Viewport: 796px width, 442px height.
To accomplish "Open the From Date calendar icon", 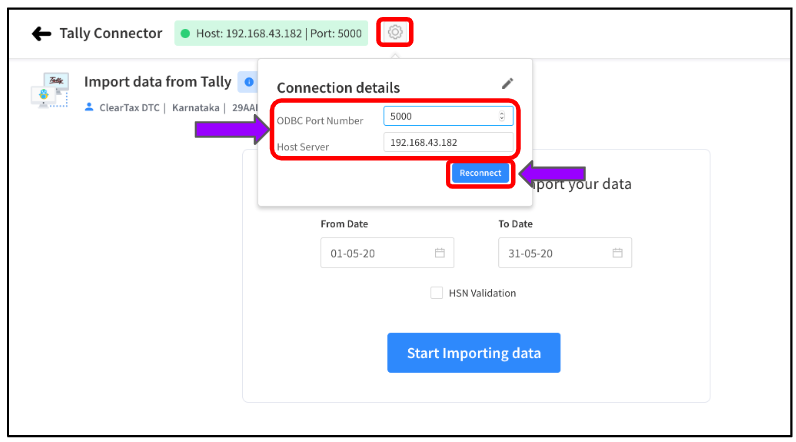I will [440, 253].
